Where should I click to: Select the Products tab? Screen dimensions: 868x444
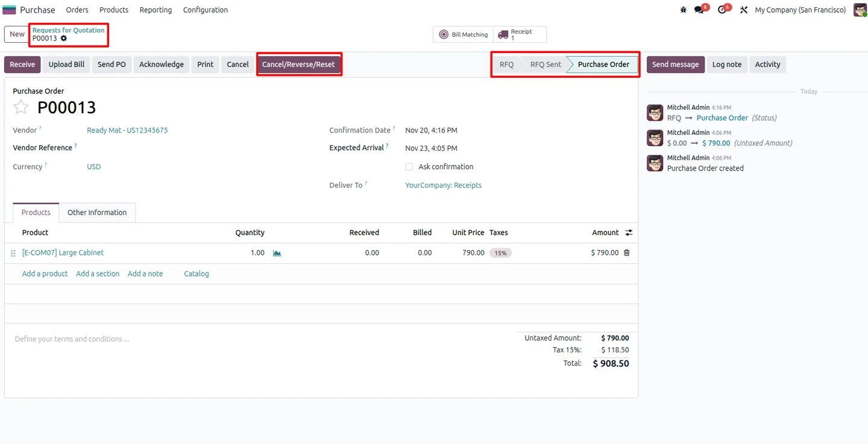click(x=36, y=213)
